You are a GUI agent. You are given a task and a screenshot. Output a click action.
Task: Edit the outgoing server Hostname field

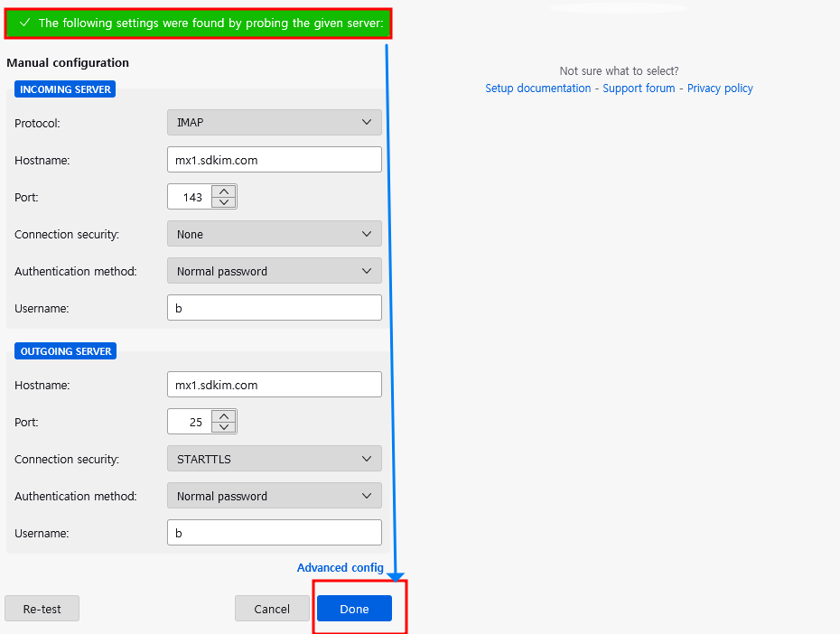(275, 385)
